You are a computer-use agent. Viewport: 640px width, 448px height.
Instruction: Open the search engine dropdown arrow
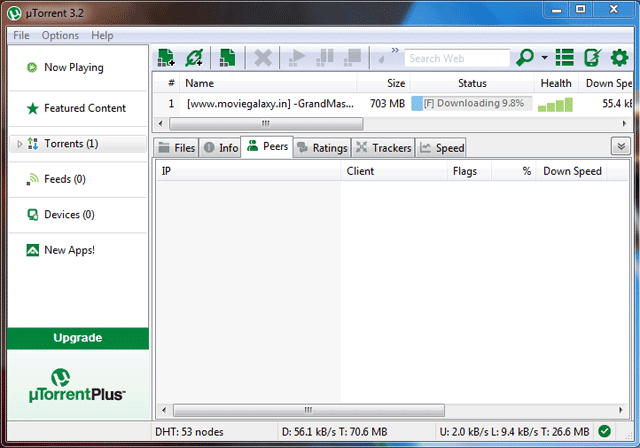coord(544,58)
